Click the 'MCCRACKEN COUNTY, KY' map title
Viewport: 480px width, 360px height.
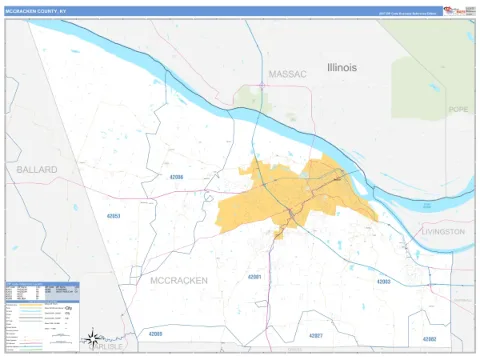pyautogui.click(x=36, y=11)
